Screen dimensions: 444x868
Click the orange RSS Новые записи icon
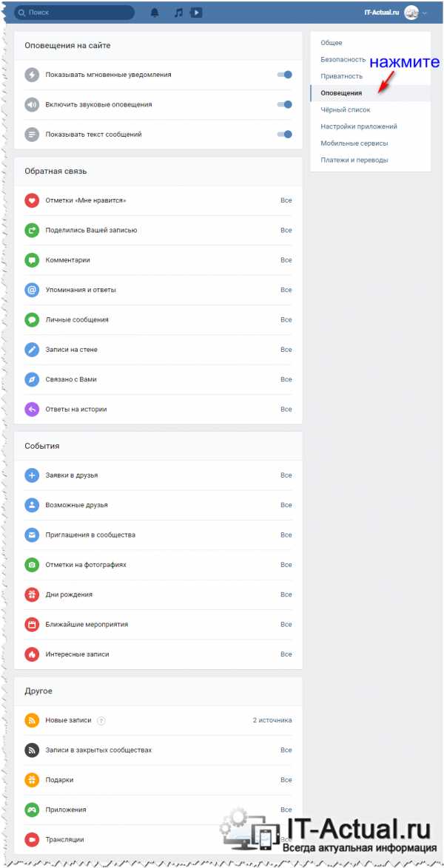pyautogui.click(x=32, y=721)
